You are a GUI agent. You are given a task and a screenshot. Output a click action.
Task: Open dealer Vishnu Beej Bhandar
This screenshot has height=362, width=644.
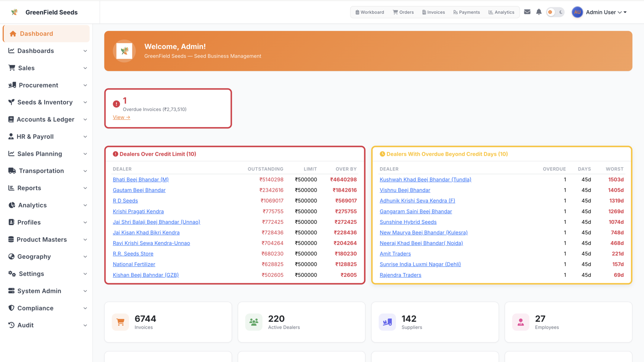click(405, 190)
